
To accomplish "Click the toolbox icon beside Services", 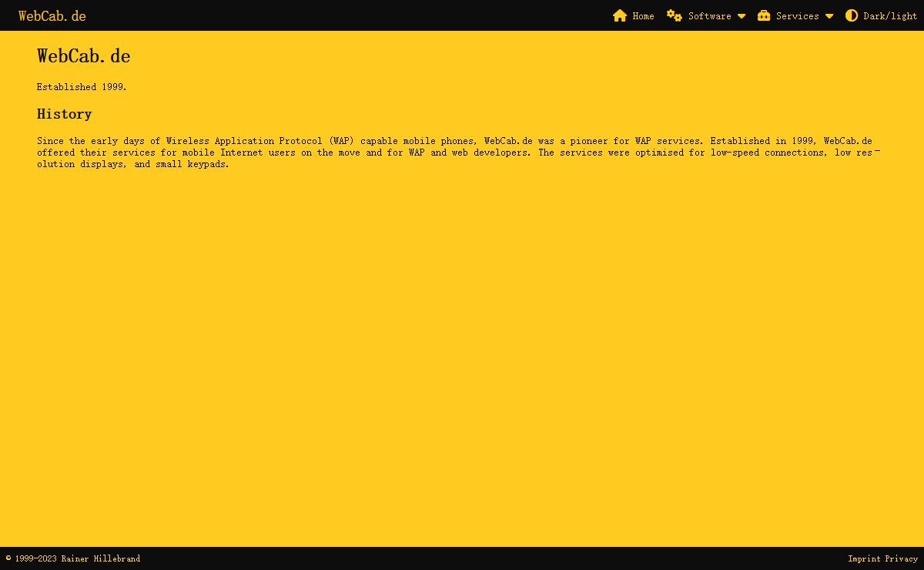I will 764,15.
